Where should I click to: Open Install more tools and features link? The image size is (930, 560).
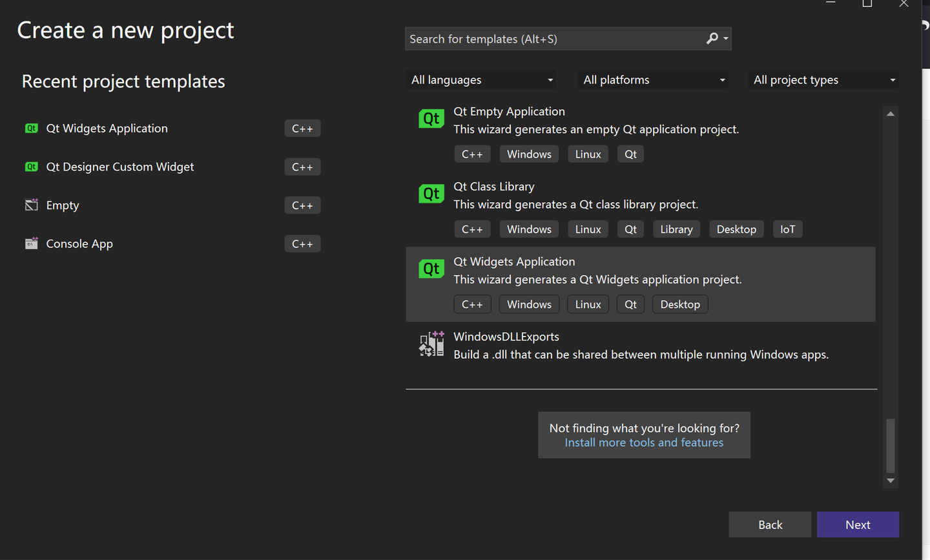coord(644,442)
